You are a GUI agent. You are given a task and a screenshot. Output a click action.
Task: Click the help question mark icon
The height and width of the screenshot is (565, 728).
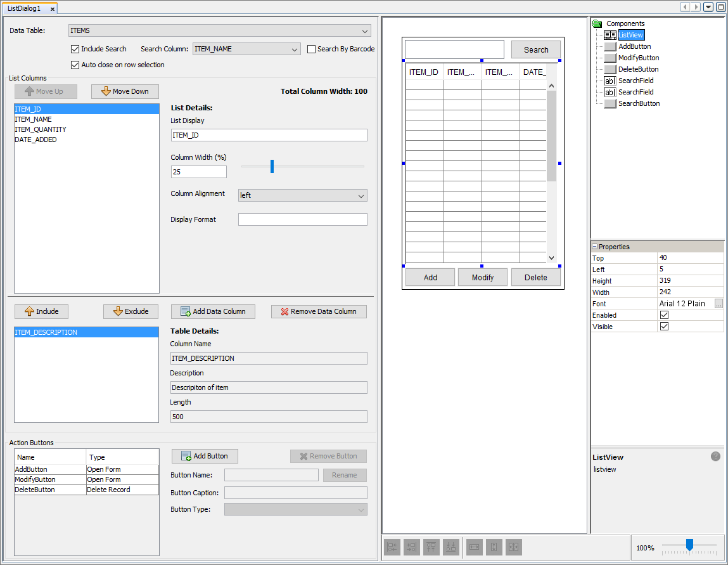715,457
